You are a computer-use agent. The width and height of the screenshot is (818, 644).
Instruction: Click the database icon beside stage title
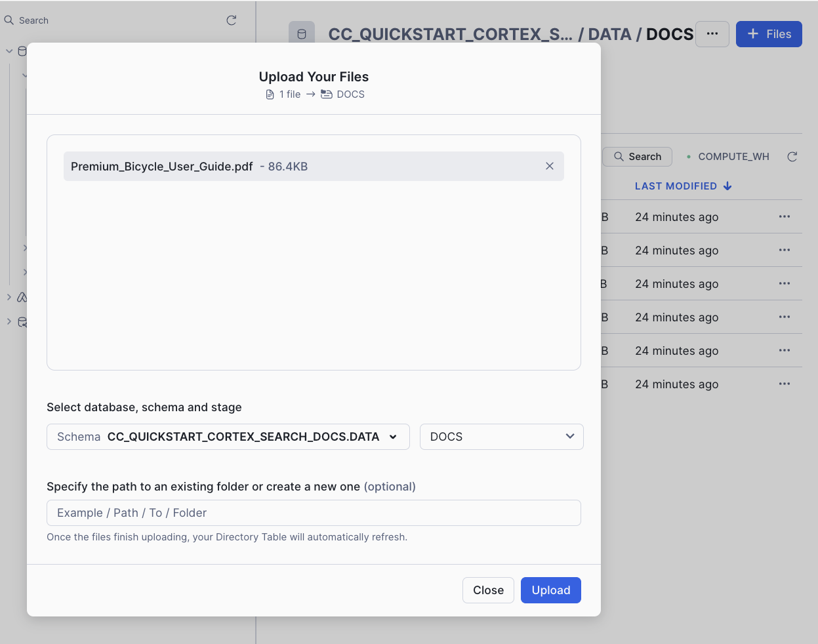302,34
